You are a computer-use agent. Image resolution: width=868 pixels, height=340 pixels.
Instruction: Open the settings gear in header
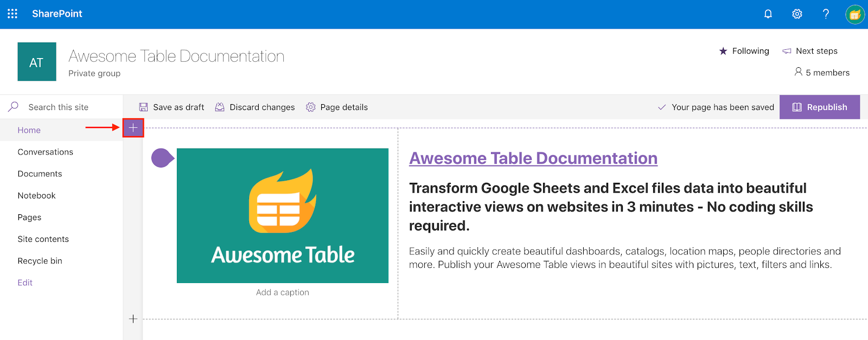(x=797, y=14)
